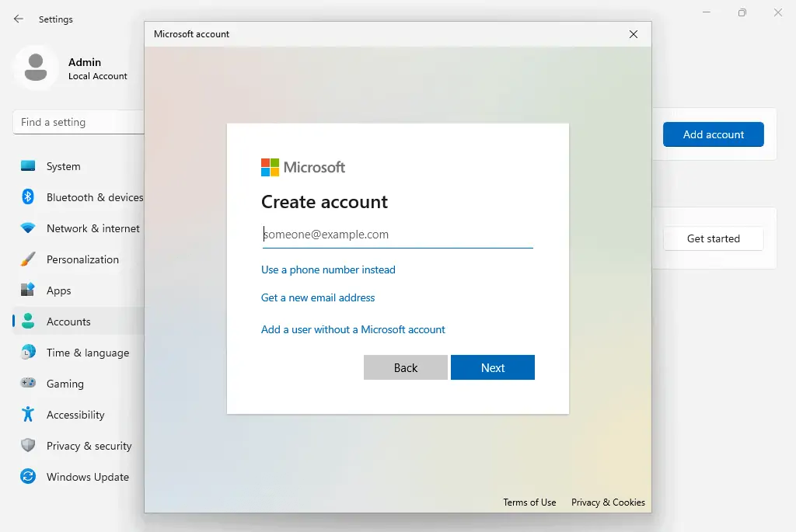Click the Apps icon in sidebar

(x=28, y=290)
